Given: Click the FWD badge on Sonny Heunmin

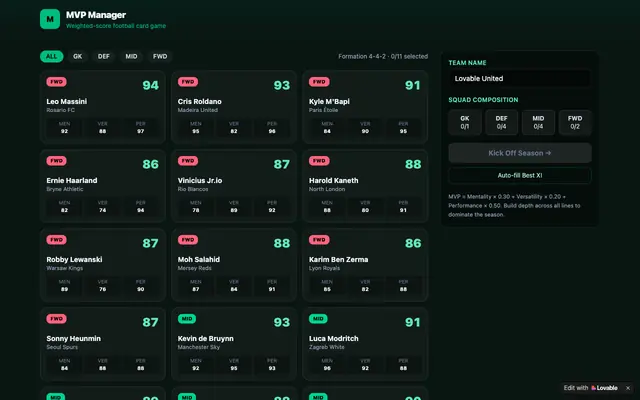Looking at the screenshot, I should pos(56,319).
